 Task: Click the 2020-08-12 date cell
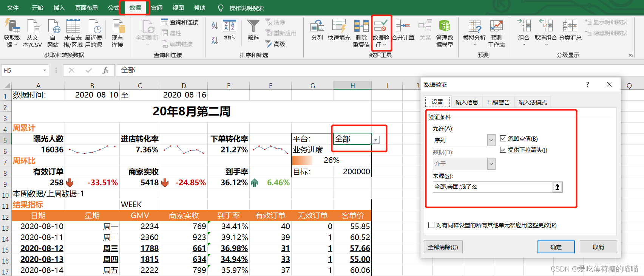coord(38,248)
